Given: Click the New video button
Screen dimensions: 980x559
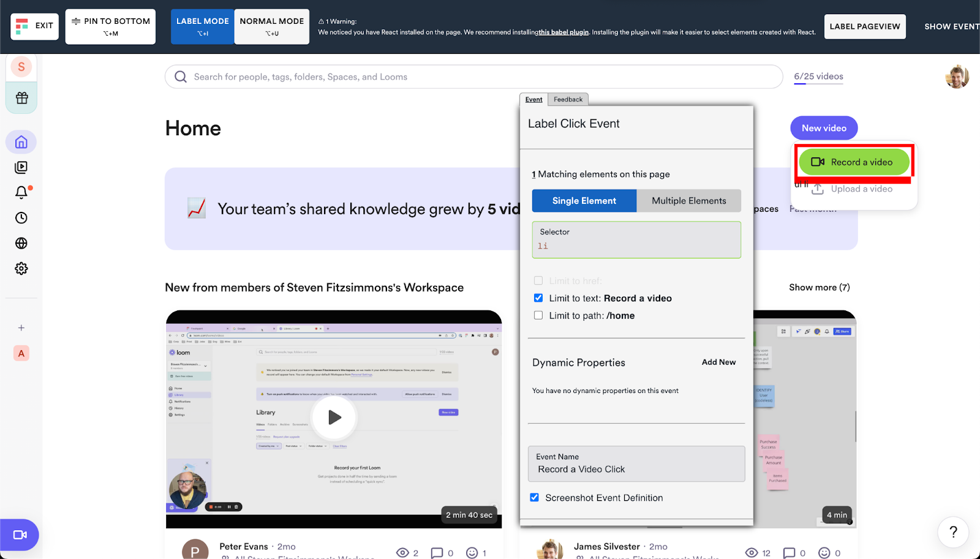Looking at the screenshot, I should click(x=824, y=128).
